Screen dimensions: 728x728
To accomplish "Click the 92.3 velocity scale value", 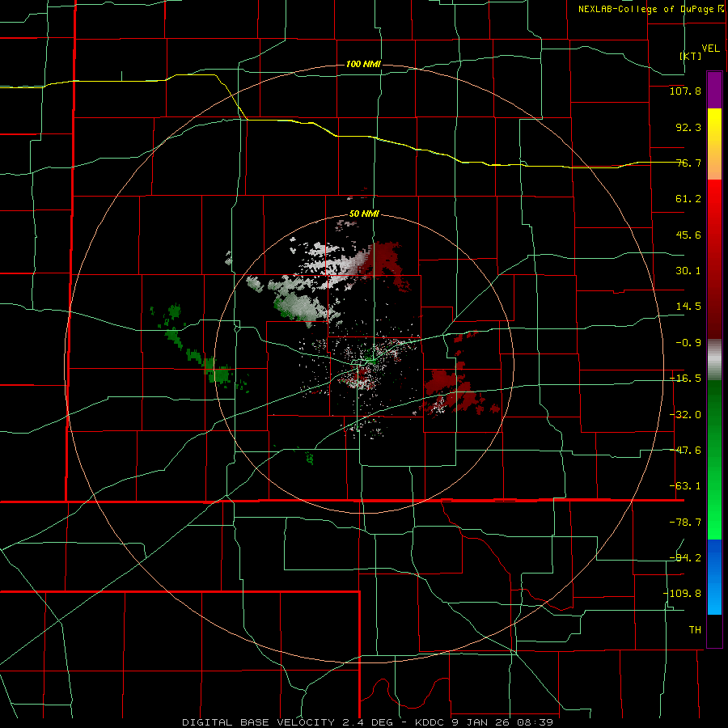I will pyautogui.click(x=688, y=127).
